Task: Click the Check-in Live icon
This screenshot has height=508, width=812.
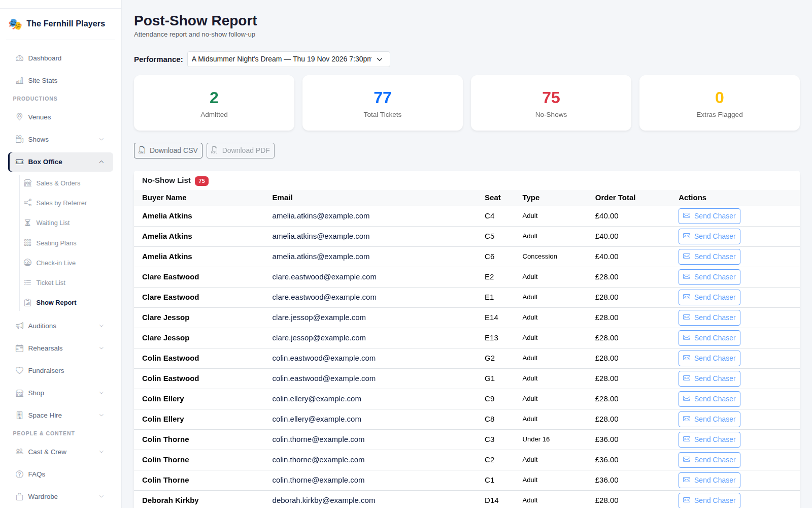Action: click(x=27, y=263)
